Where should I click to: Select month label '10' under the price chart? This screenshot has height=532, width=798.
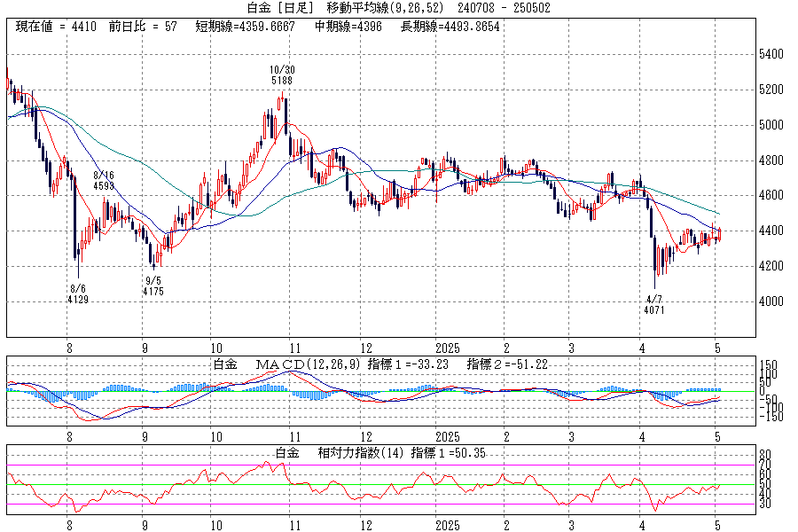(216, 348)
